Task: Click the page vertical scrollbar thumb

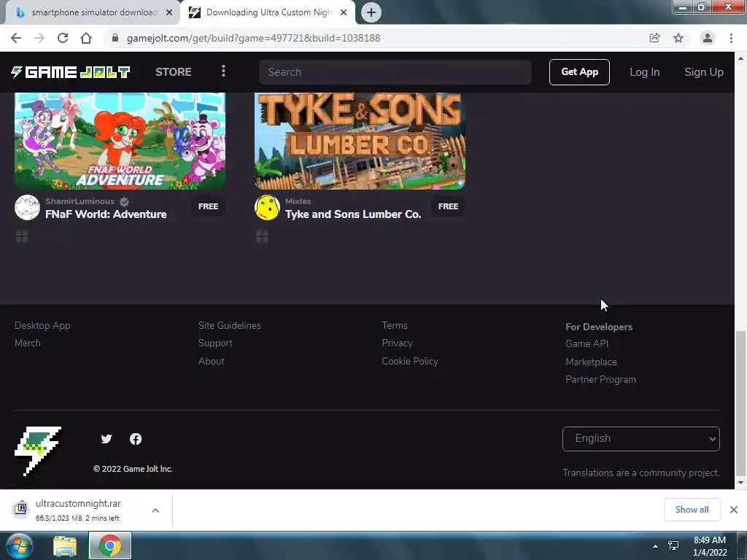Action: [740, 402]
